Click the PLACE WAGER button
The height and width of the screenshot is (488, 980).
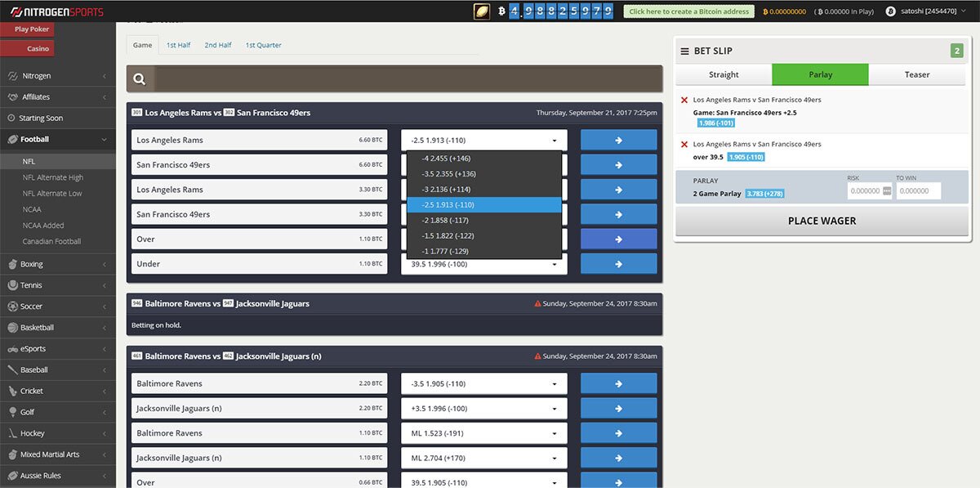[x=822, y=221]
